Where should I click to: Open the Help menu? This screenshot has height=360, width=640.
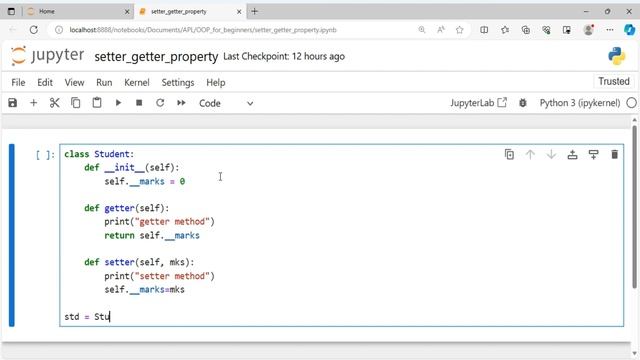click(x=216, y=82)
